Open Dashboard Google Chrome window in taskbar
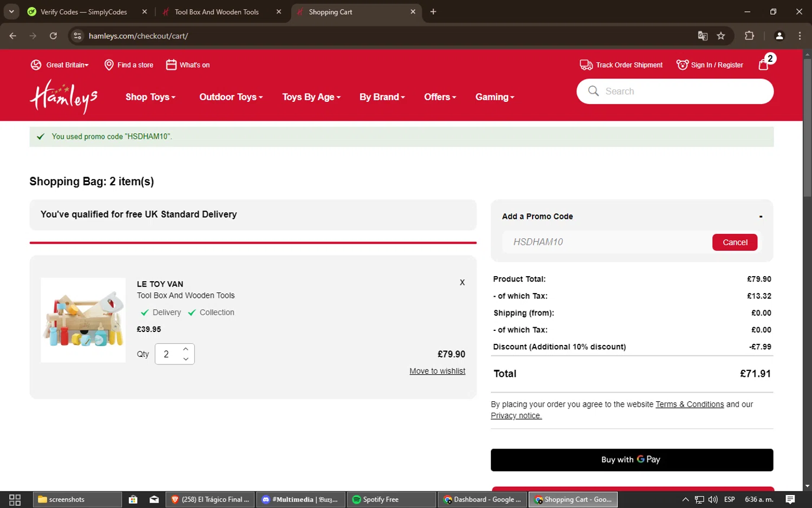Image resolution: width=812 pixels, height=508 pixels. 482,499
